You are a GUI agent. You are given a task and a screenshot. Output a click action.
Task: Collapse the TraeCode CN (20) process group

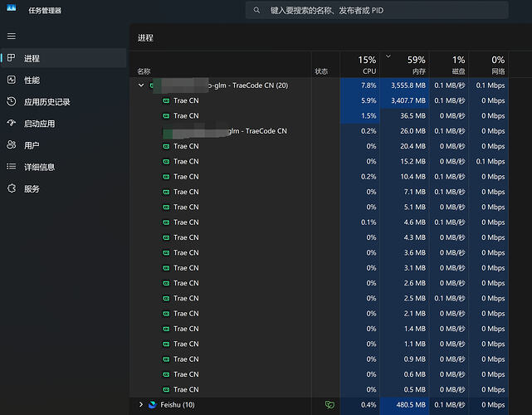coord(141,85)
